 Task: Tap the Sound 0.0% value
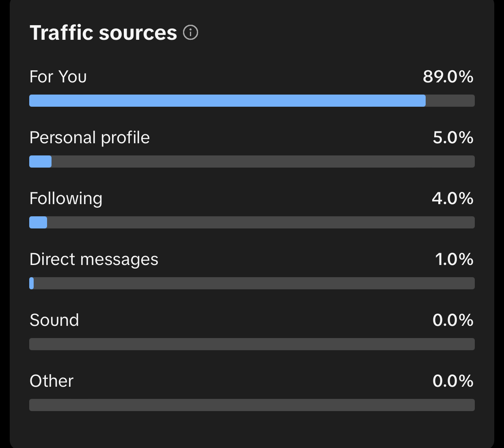click(x=453, y=320)
